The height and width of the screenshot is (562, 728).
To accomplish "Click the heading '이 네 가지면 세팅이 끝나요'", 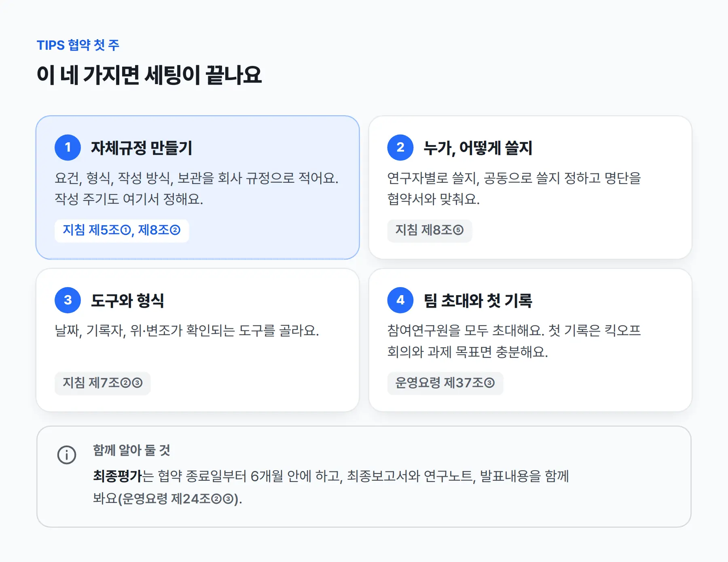I will click(x=149, y=75).
